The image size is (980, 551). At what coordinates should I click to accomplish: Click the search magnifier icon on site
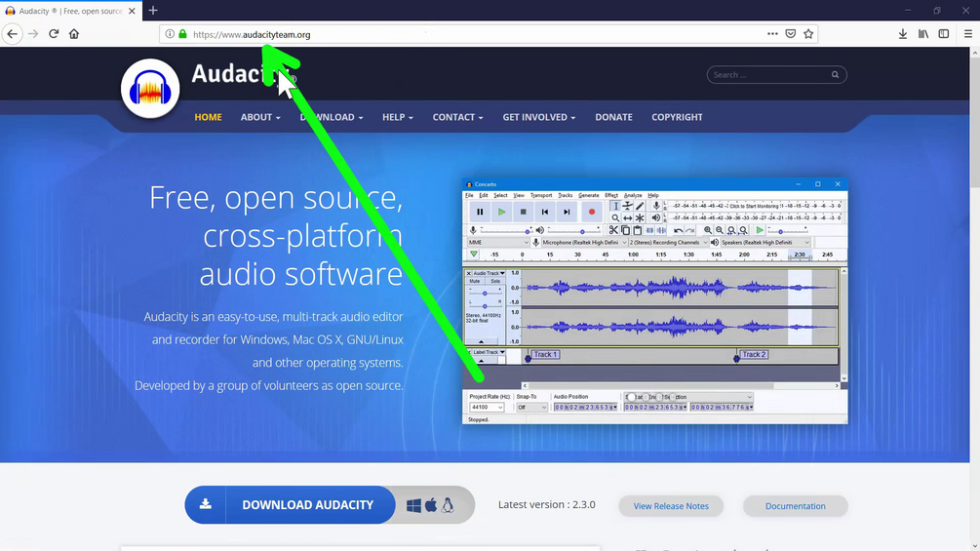835,75
